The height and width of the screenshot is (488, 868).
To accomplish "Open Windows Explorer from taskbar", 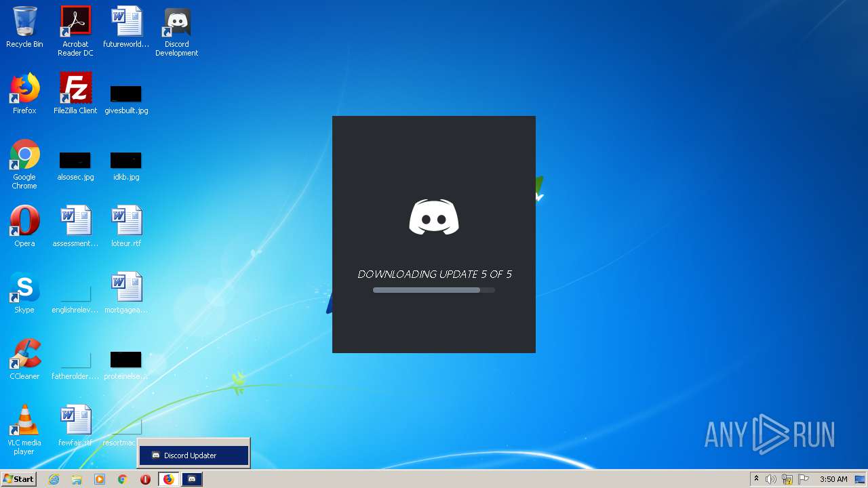I will click(x=77, y=479).
